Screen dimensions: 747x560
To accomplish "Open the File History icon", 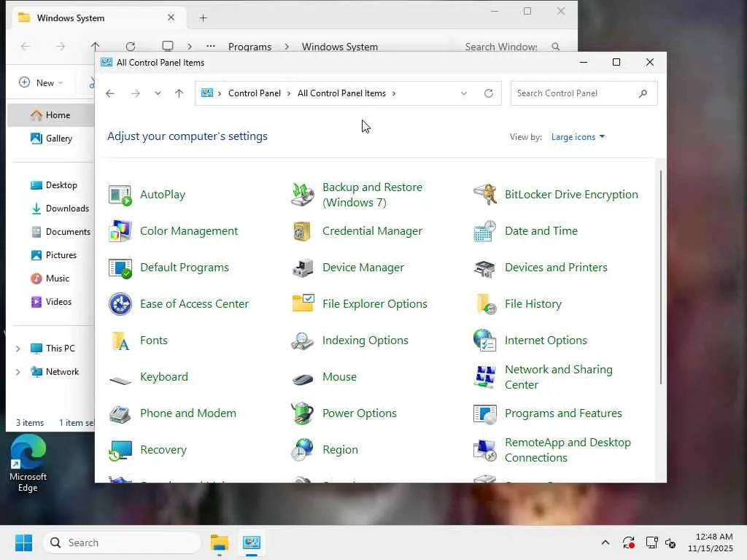I will [485, 304].
